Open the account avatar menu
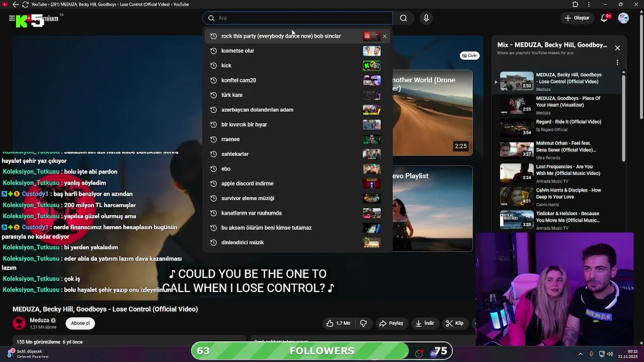The width and height of the screenshot is (644, 362). tap(623, 18)
